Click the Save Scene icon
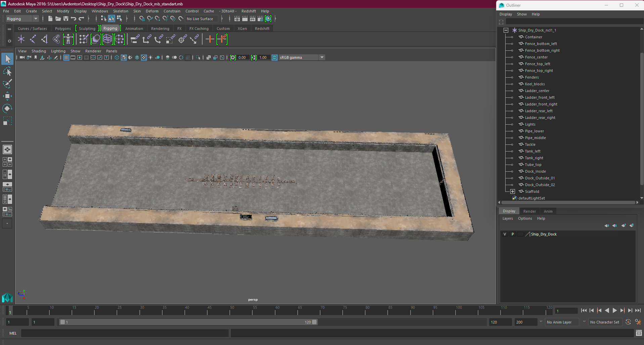 (66, 19)
